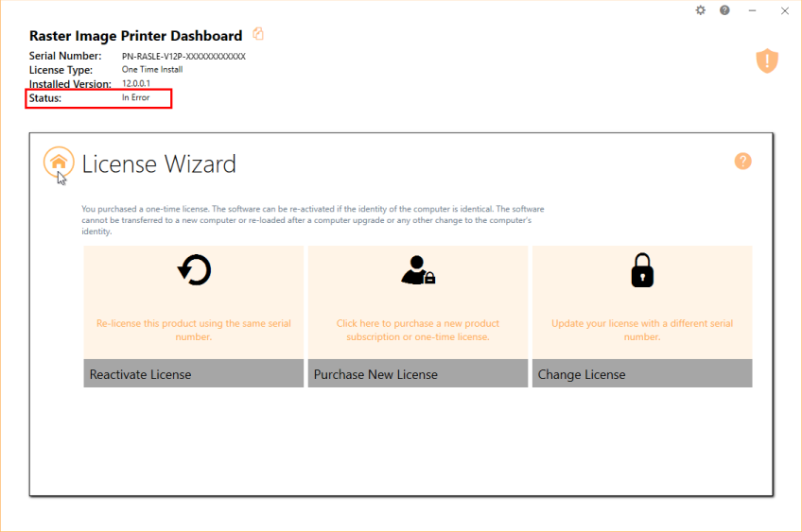Click the orange warning shield icon

click(767, 60)
